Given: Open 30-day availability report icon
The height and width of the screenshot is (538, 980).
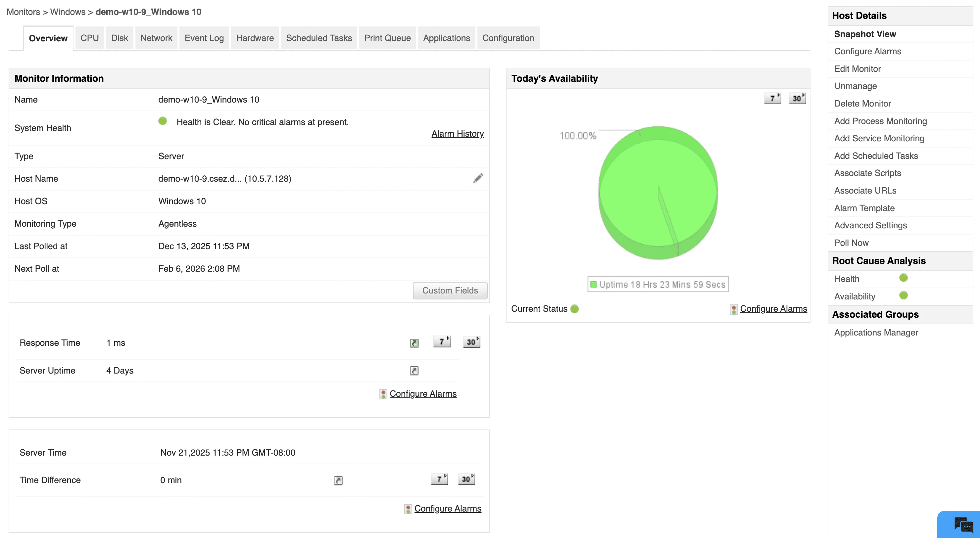Looking at the screenshot, I should pos(797,99).
